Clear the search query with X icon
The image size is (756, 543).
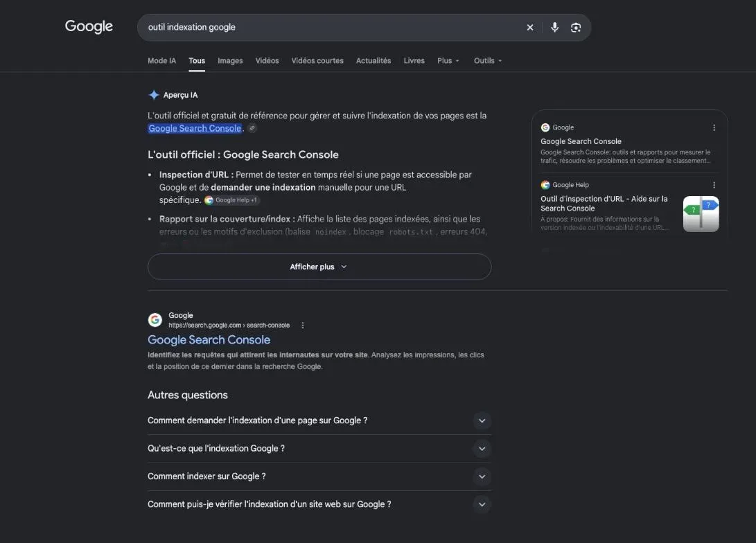(x=530, y=28)
